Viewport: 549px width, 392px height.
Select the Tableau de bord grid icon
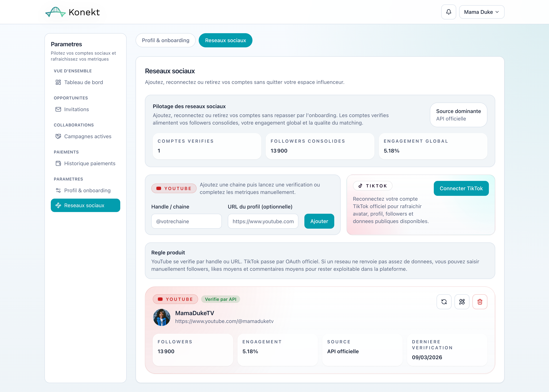(58, 82)
